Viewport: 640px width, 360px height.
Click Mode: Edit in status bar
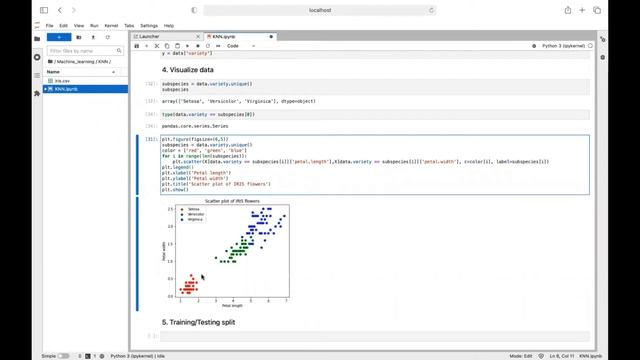[x=520, y=356]
